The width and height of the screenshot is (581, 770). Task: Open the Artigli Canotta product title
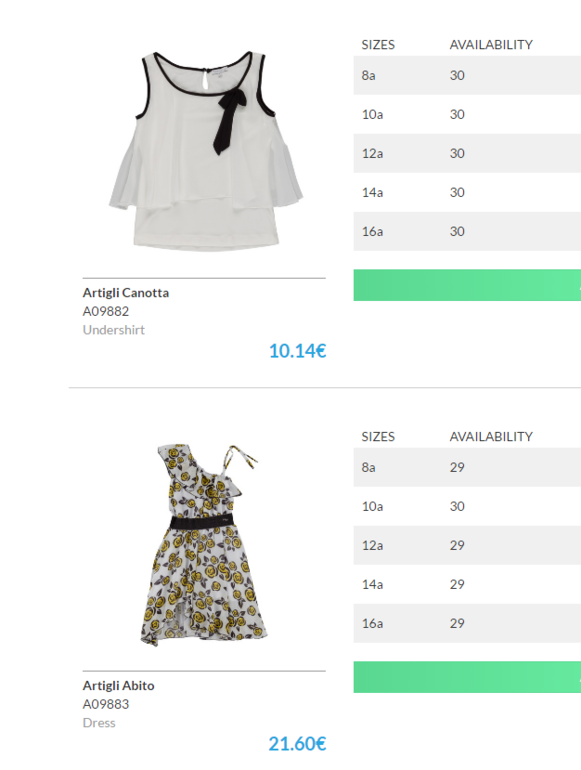coord(126,293)
